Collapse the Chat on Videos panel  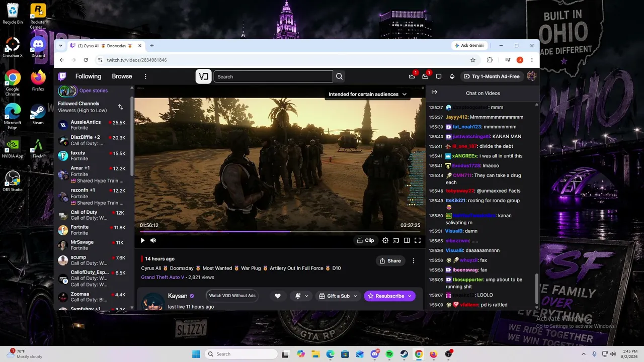pyautogui.click(x=434, y=92)
